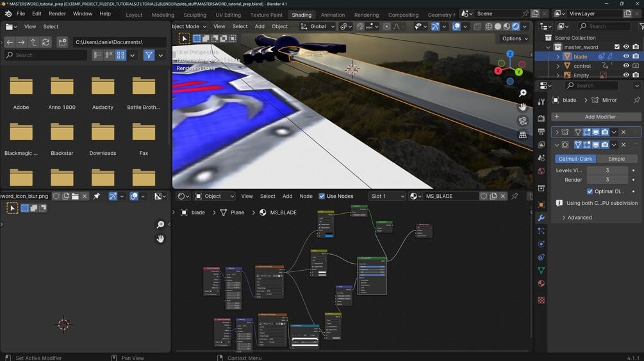
Task: Open the Render menu
Action: (x=57, y=13)
